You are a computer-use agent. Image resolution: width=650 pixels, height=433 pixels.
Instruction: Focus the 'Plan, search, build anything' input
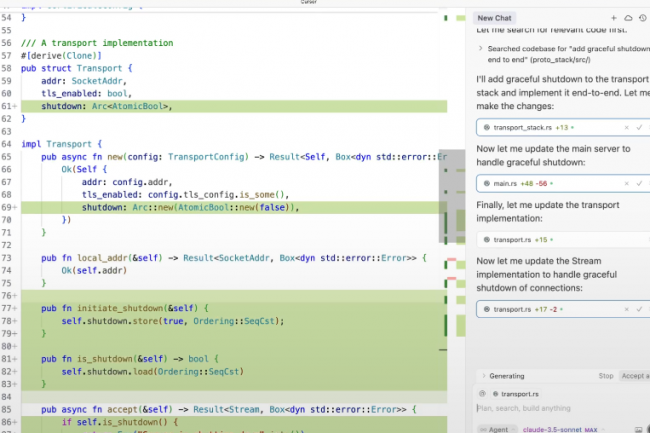tap(560, 408)
